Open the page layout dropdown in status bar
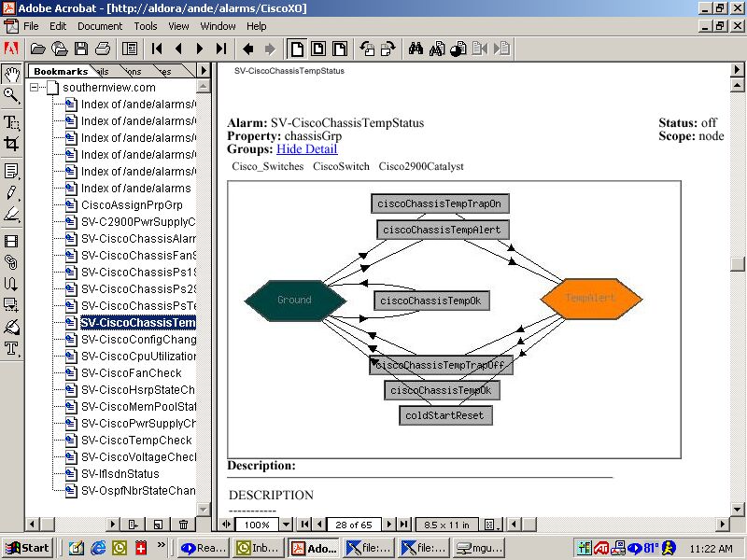The image size is (747, 560). [492, 525]
